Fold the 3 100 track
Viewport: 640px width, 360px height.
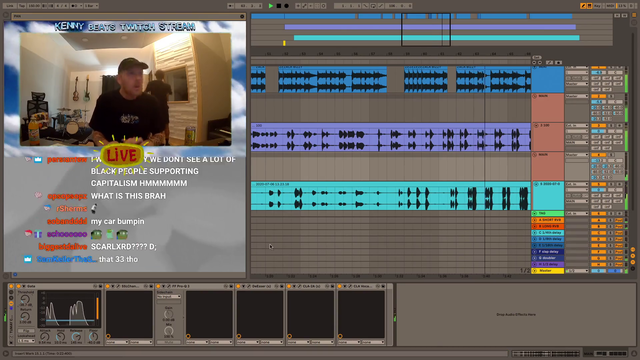536,126
